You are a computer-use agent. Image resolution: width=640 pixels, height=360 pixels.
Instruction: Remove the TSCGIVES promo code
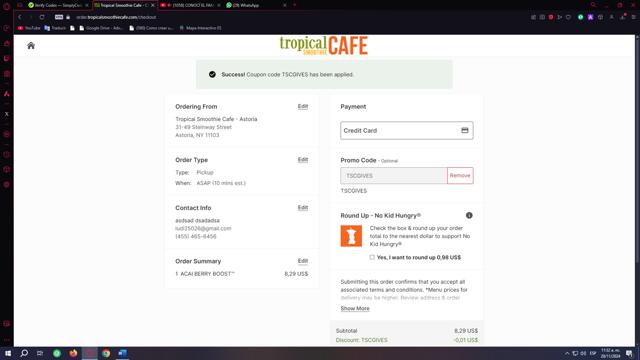tap(460, 176)
